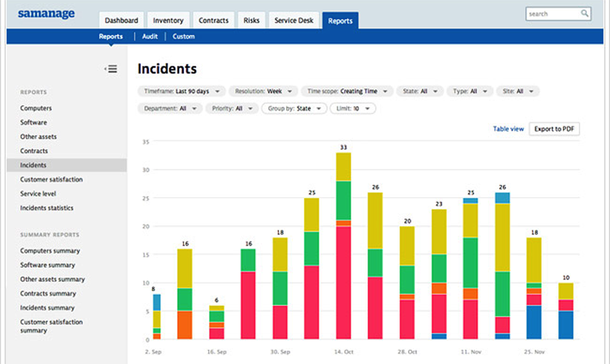Viewport: 610px width, 364px height.
Task: Click the tallest bar labeled 33
Action: click(343, 244)
